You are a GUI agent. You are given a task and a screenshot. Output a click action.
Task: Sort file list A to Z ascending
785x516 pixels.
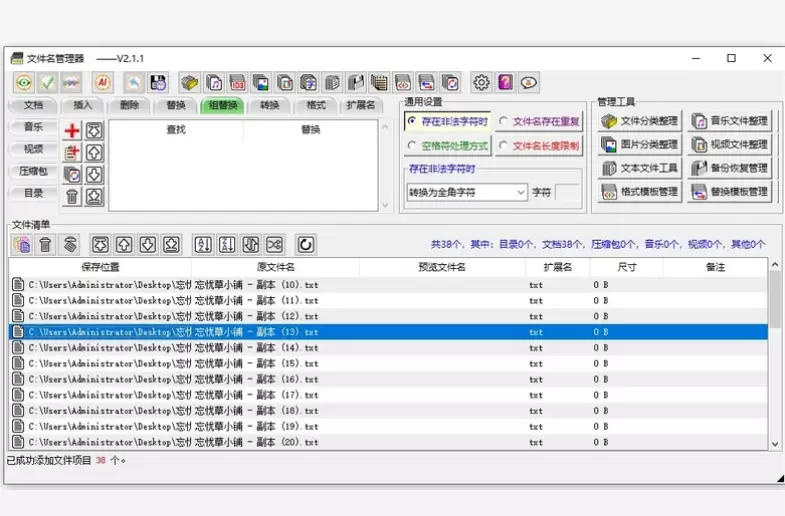[x=203, y=245]
